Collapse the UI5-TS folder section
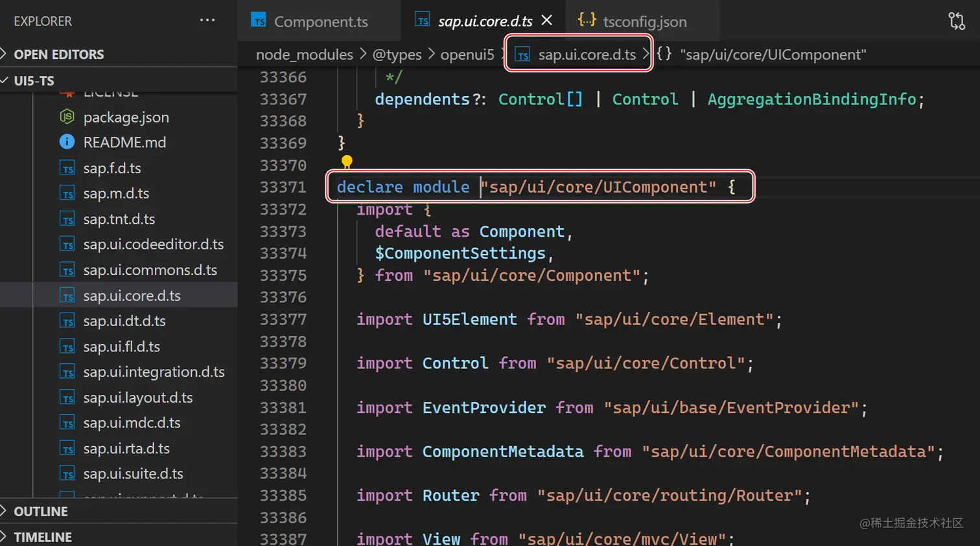This screenshot has height=546, width=980. (119, 80)
